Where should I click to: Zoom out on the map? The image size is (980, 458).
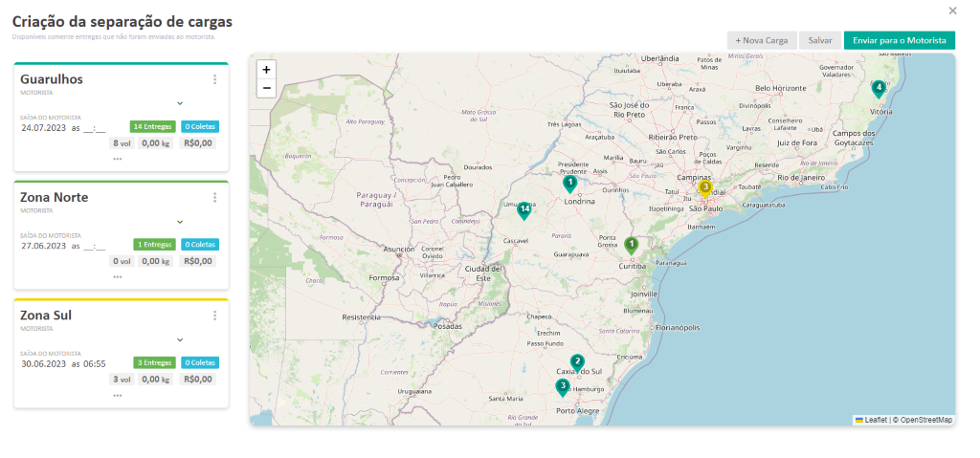coord(266,88)
